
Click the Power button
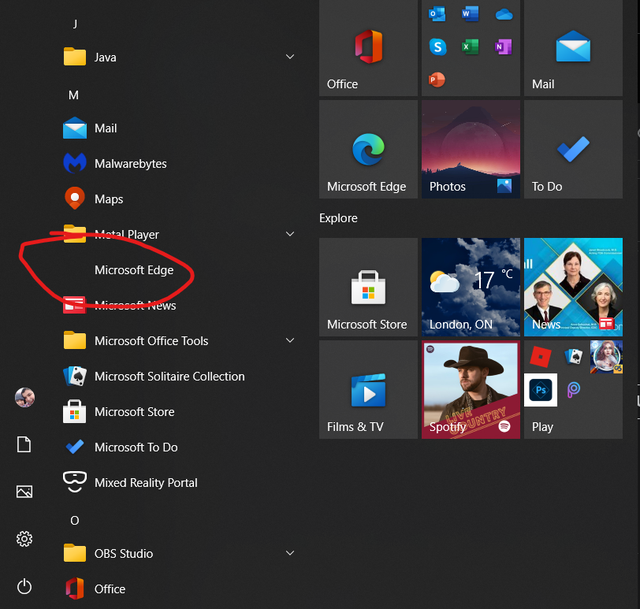click(24, 587)
